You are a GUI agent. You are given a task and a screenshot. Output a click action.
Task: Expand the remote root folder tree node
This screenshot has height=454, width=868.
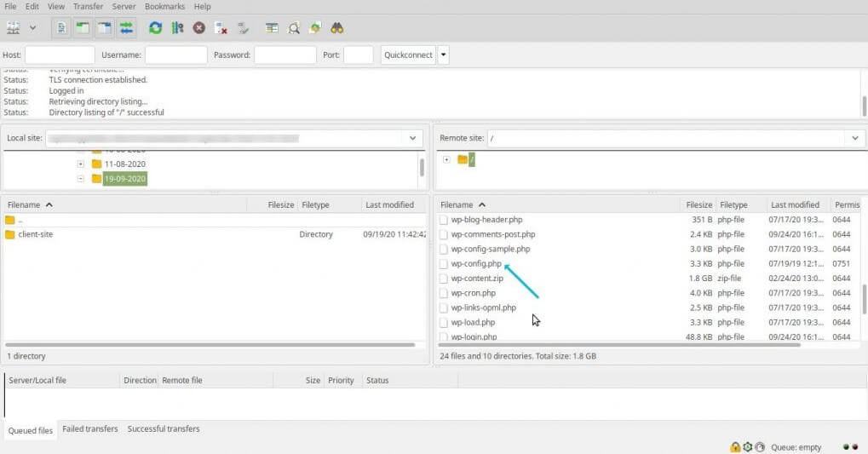point(446,159)
